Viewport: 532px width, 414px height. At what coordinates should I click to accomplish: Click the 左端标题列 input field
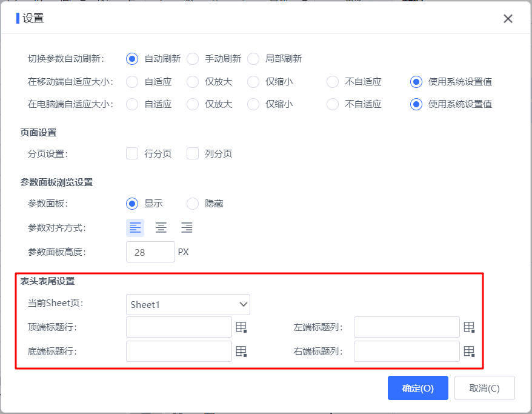tap(407, 327)
